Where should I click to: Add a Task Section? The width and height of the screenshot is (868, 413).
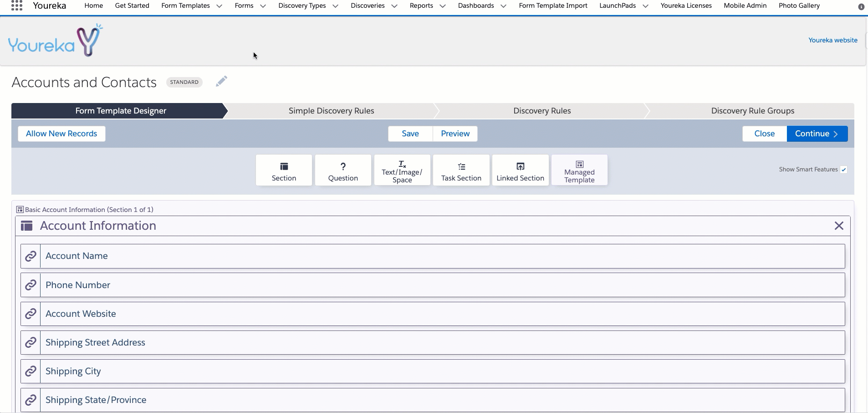pos(461,170)
